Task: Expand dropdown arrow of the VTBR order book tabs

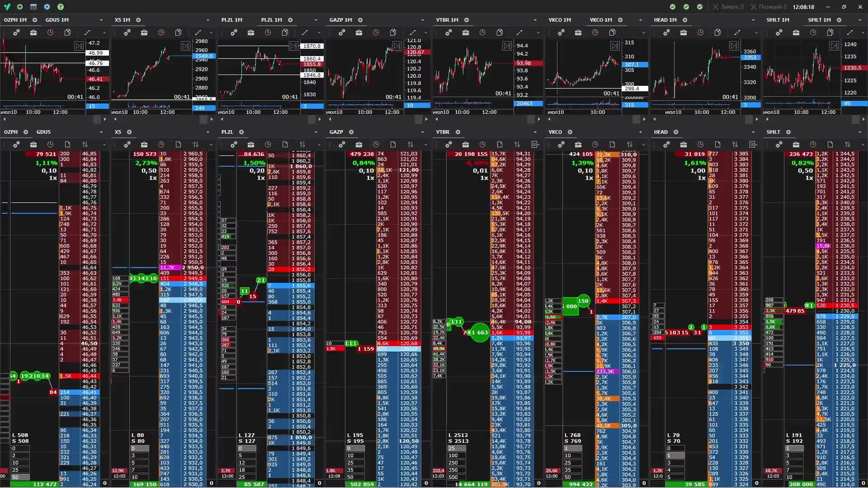Action: click(x=535, y=132)
